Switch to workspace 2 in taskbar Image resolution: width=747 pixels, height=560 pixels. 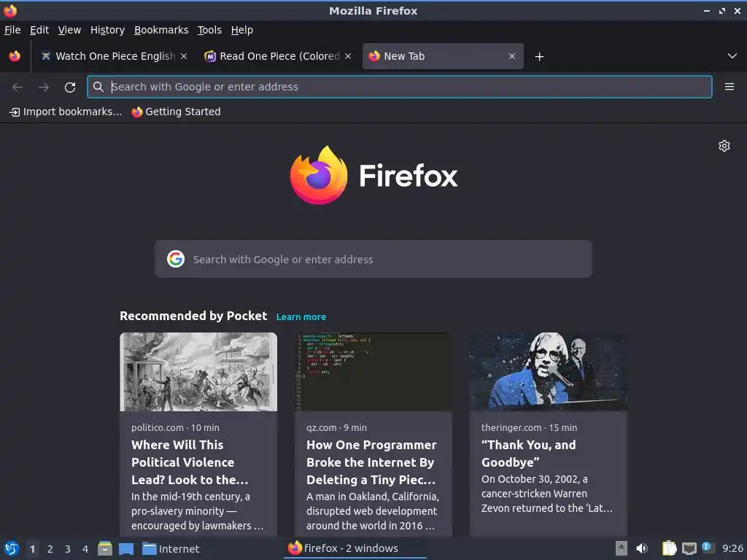pyautogui.click(x=50, y=549)
